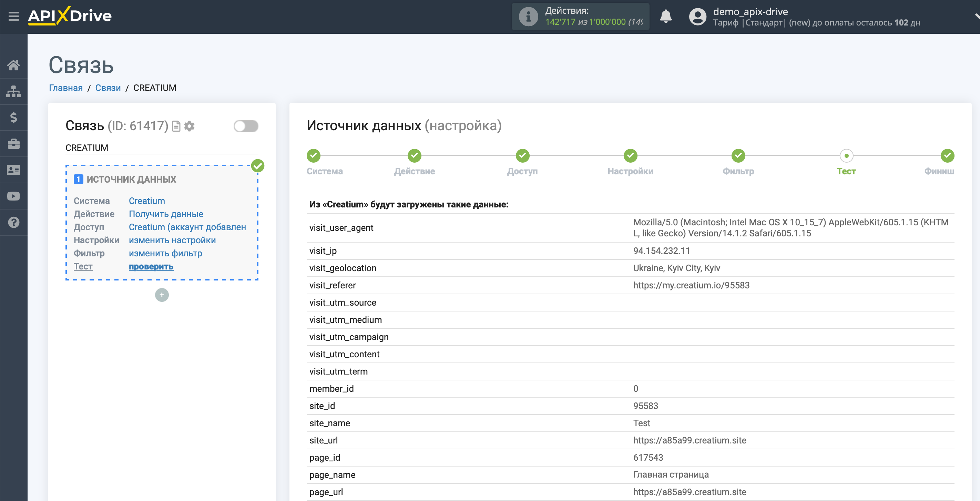
Task: Open the Связи breadcrumb link
Action: coord(108,88)
